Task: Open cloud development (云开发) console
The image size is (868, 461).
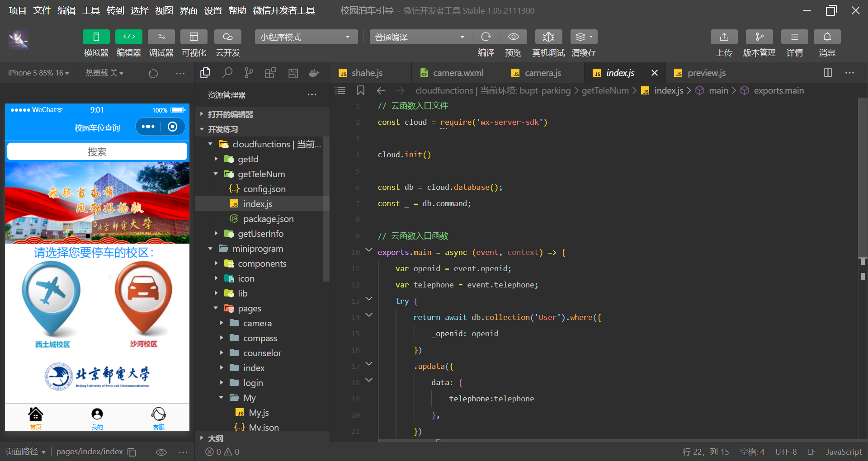Action: click(227, 37)
